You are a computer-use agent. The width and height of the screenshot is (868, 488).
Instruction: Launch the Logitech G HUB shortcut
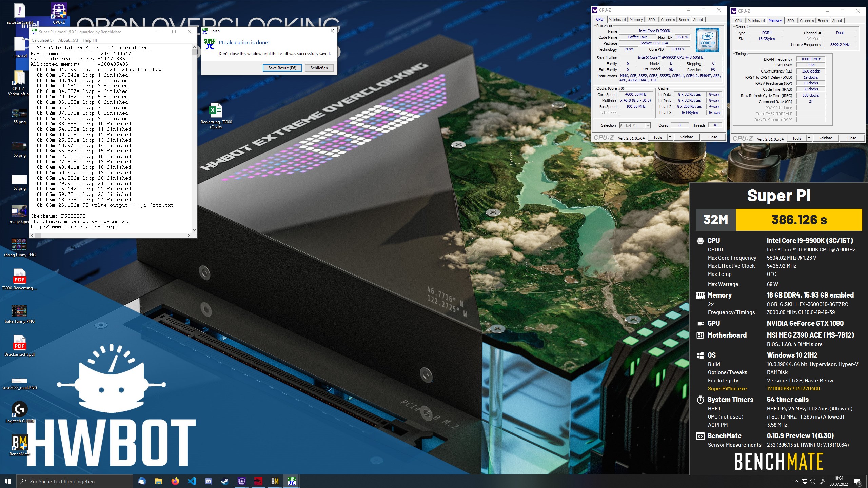click(x=20, y=412)
